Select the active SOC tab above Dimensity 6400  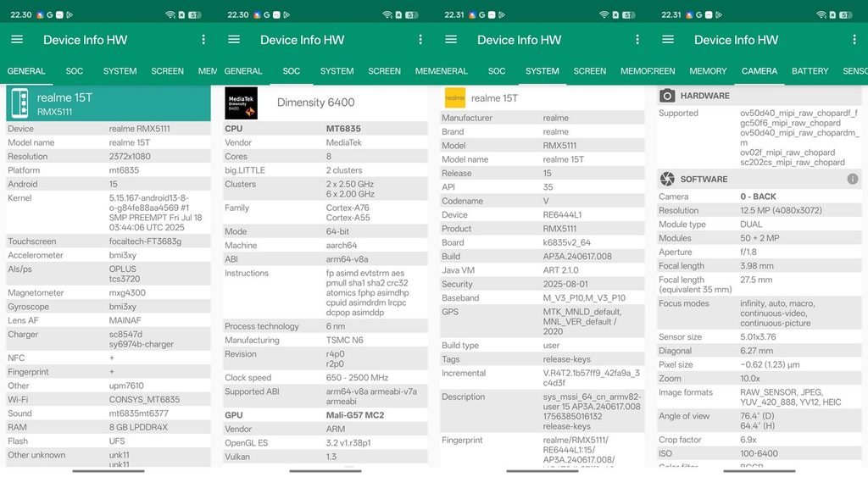coord(292,71)
